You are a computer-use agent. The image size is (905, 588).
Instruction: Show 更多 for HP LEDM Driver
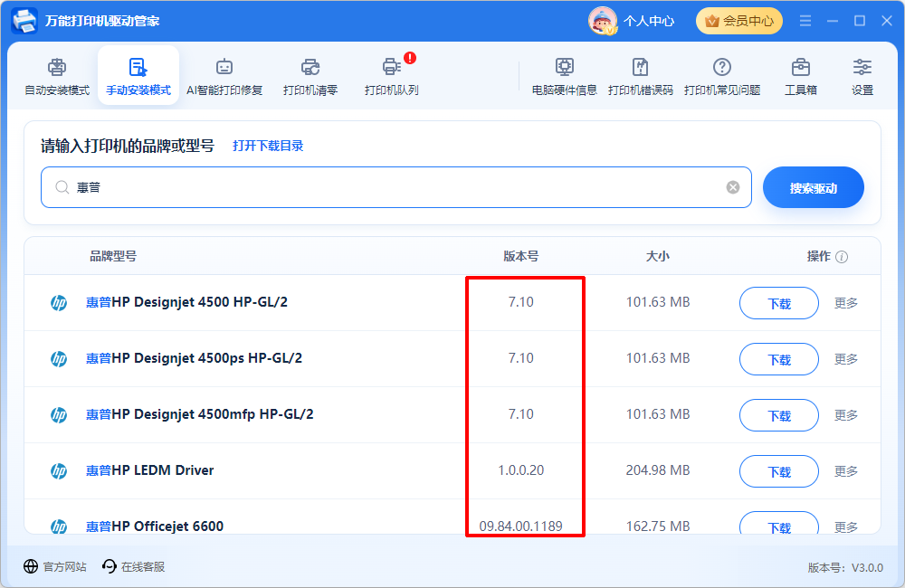(x=846, y=471)
